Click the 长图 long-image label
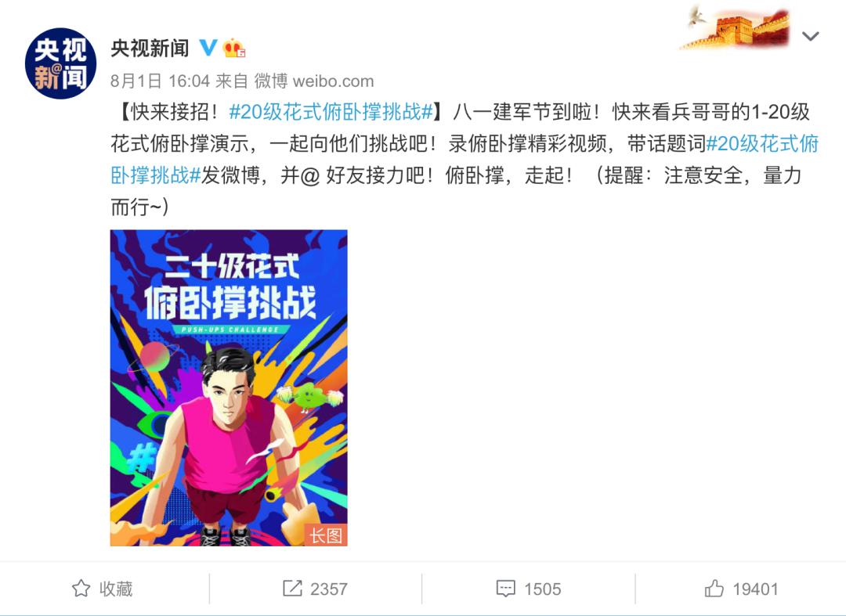 [x=326, y=535]
